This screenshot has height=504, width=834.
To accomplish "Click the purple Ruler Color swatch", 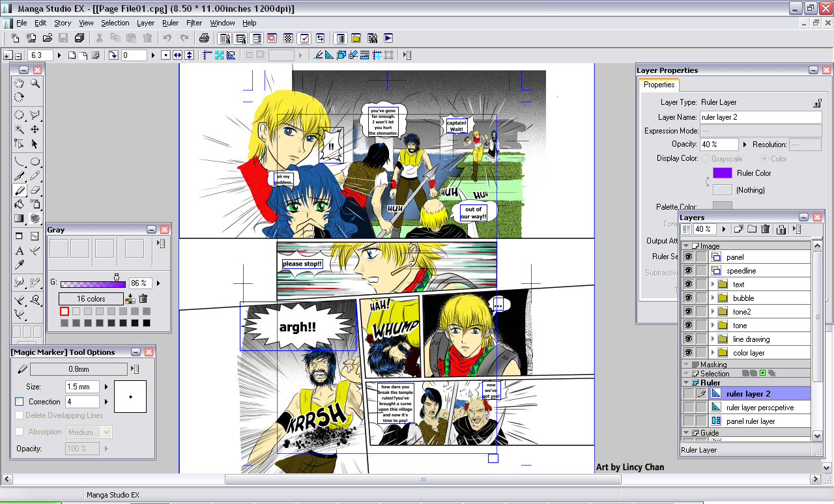I will [723, 173].
